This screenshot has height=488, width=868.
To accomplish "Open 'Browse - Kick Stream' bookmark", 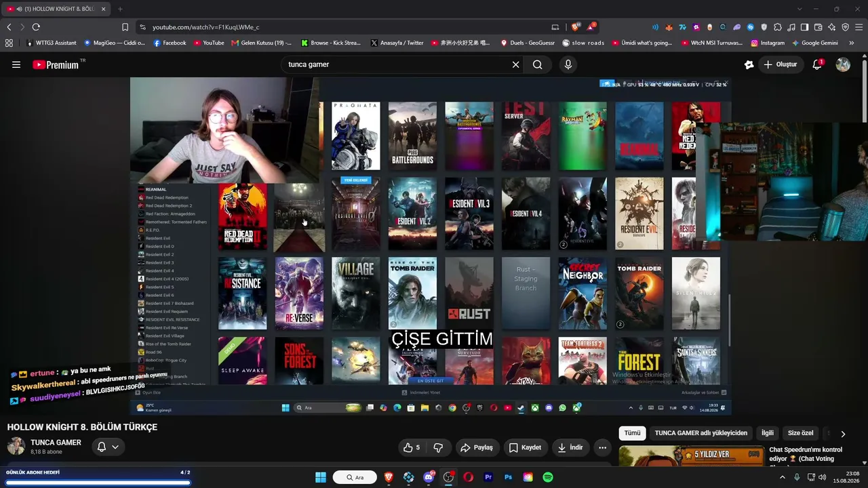I will point(331,43).
